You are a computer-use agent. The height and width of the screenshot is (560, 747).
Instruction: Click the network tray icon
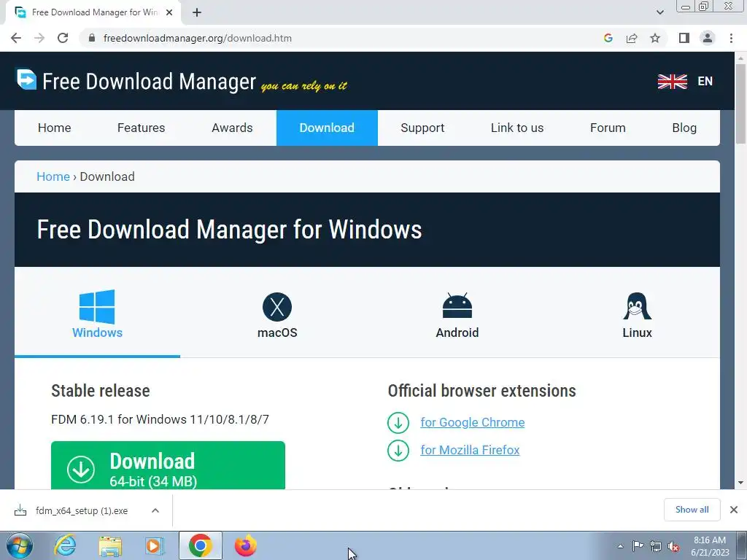pos(656,546)
